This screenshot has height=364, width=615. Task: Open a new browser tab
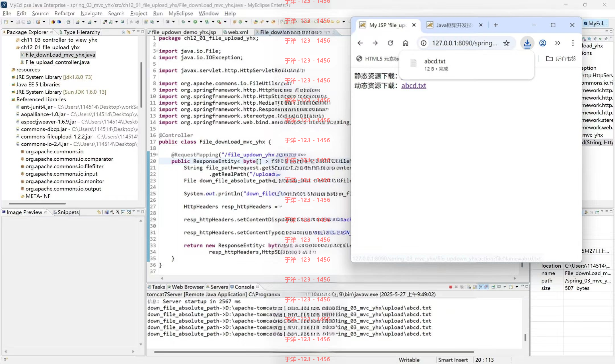coord(496,25)
